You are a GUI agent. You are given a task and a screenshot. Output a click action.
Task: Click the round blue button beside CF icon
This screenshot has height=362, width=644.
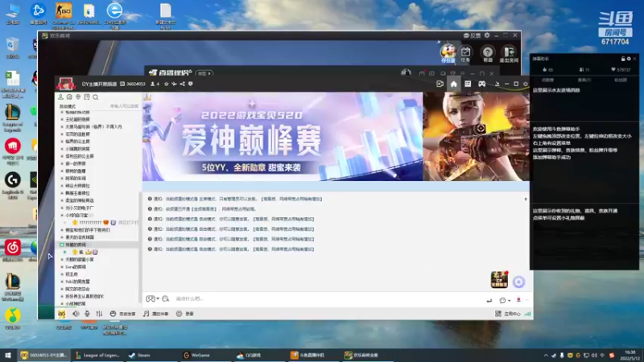[x=518, y=282]
